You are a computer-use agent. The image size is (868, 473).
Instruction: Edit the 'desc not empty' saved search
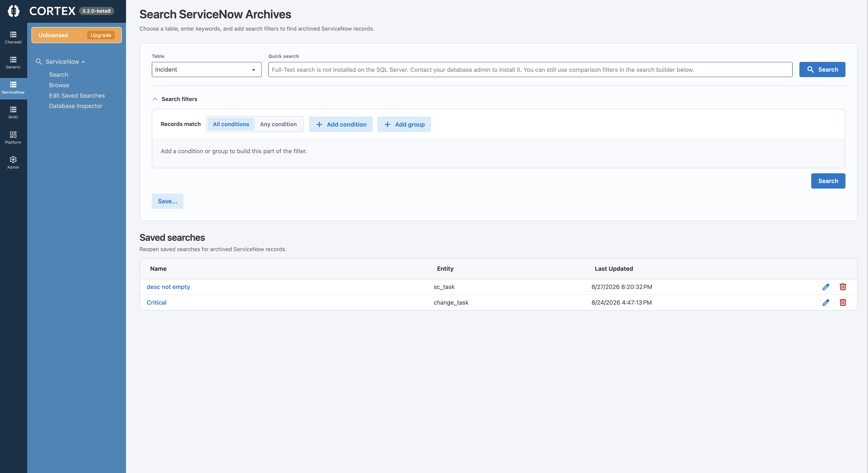click(x=825, y=287)
